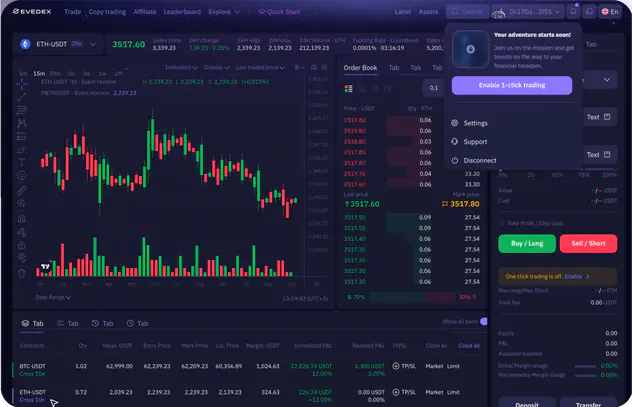Select the 1h timeframe

point(71,73)
